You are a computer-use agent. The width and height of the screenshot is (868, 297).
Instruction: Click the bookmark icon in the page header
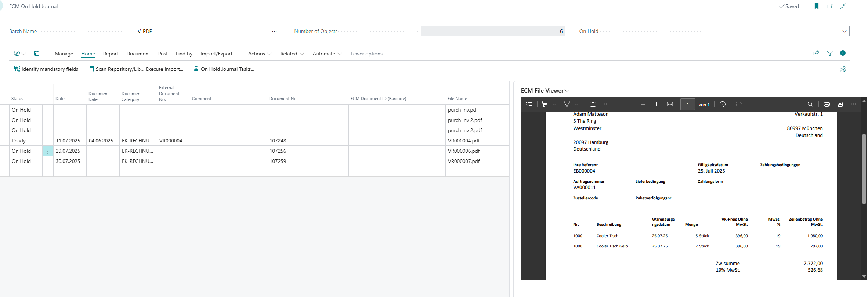click(x=817, y=6)
